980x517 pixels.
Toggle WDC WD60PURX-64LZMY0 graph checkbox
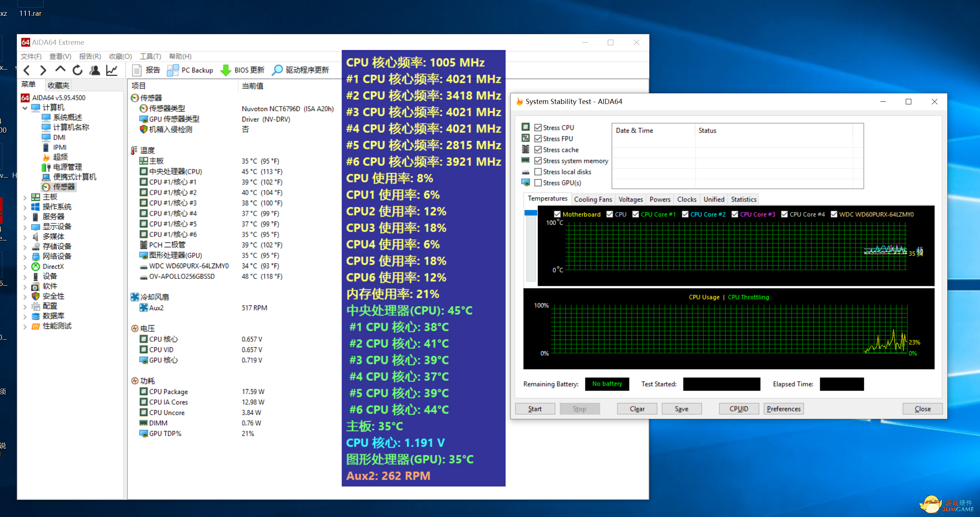coord(834,214)
